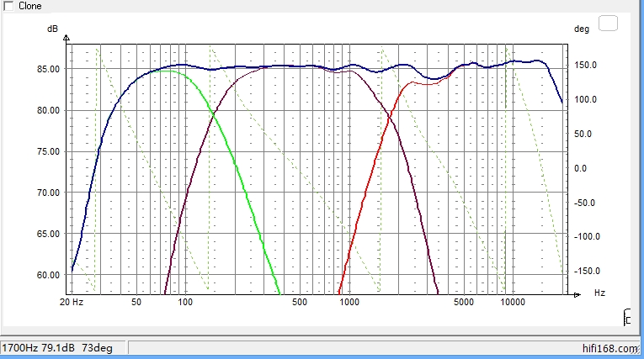Click the 85.00 tick on dB axis
This screenshot has width=644, height=359.
click(46, 69)
